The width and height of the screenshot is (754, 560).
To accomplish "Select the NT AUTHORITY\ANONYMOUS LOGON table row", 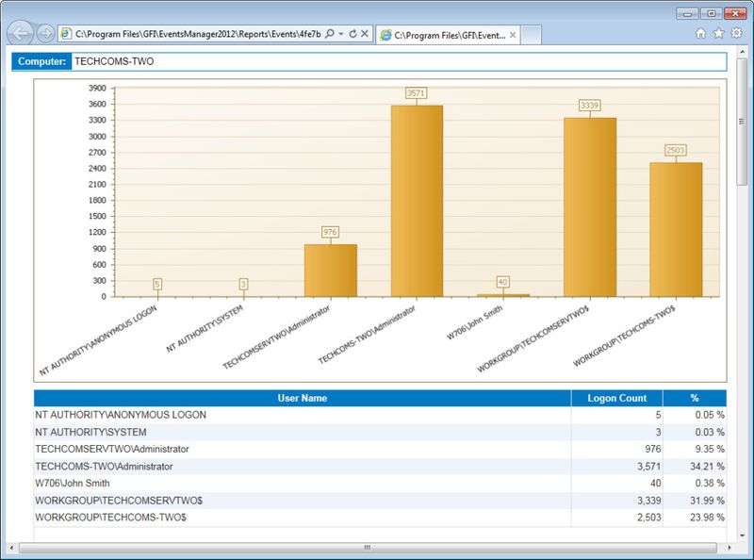I will [380, 415].
